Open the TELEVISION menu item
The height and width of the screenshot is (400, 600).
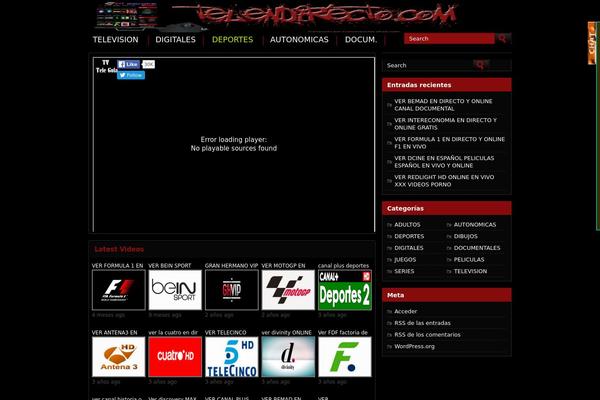coord(115,39)
